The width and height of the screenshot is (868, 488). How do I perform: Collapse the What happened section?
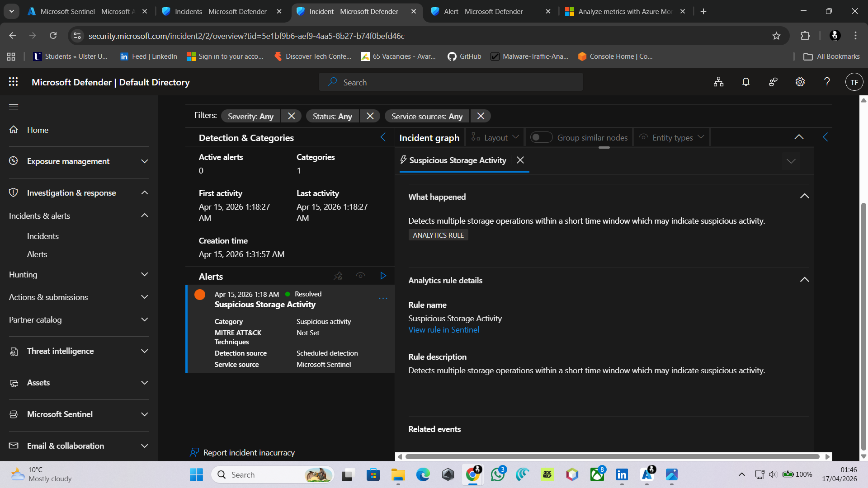point(804,196)
